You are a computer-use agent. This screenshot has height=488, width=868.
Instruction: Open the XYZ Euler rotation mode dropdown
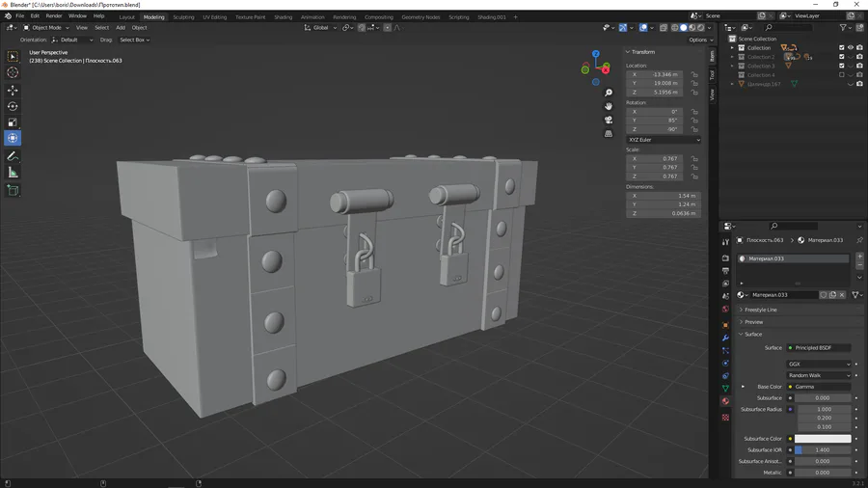tap(664, 140)
